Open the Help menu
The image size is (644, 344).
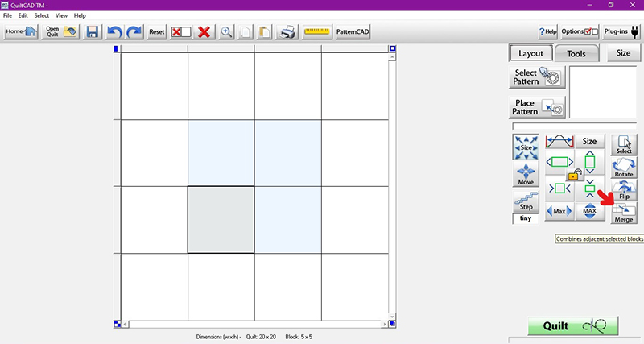pos(80,15)
